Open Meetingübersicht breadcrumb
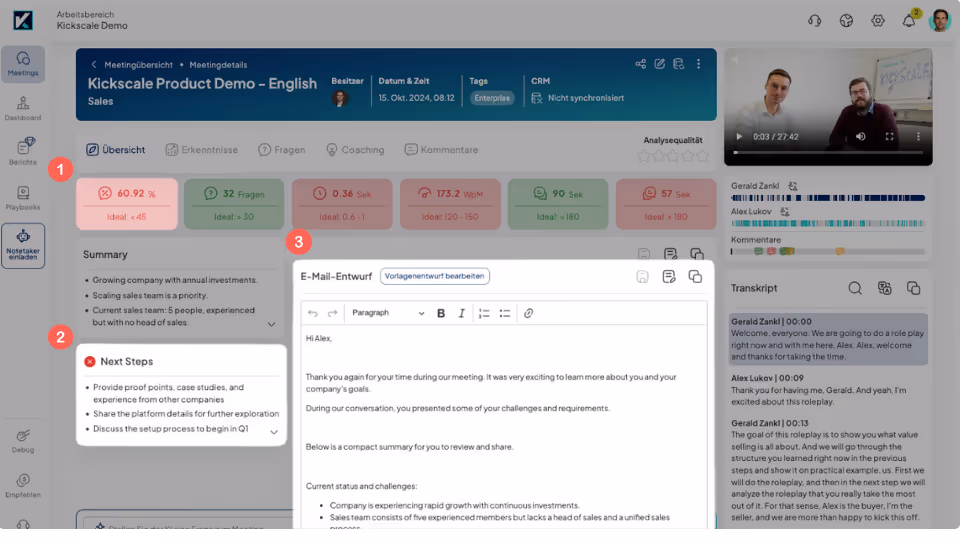 click(x=138, y=65)
